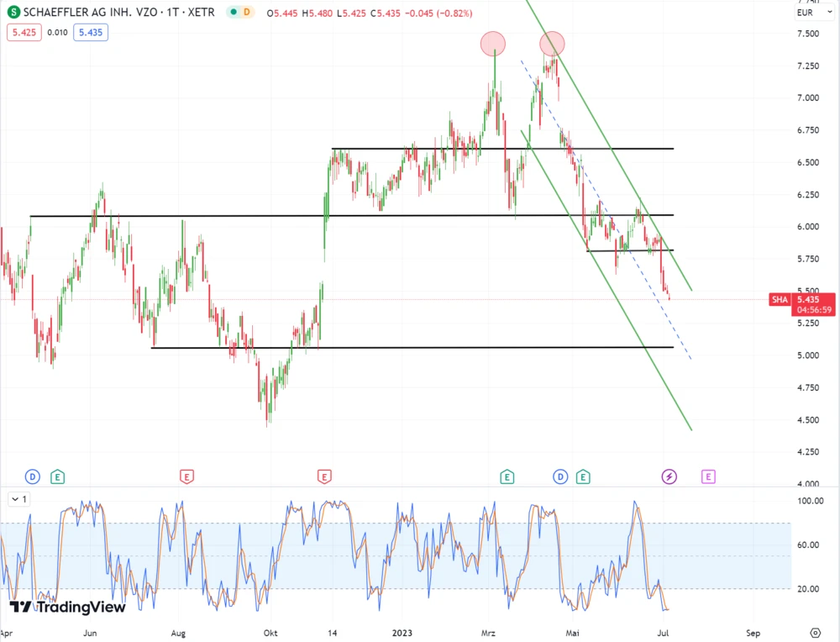Click the 6.500 price axis label
The height and width of the screenshot is (642, 840).
click(x=808, y=162)
